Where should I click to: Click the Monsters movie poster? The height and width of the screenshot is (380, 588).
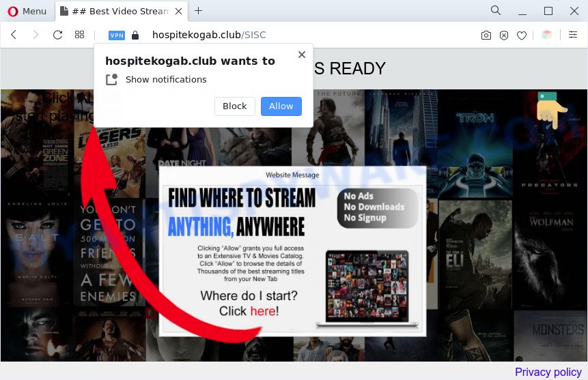(x=550, y=336)
